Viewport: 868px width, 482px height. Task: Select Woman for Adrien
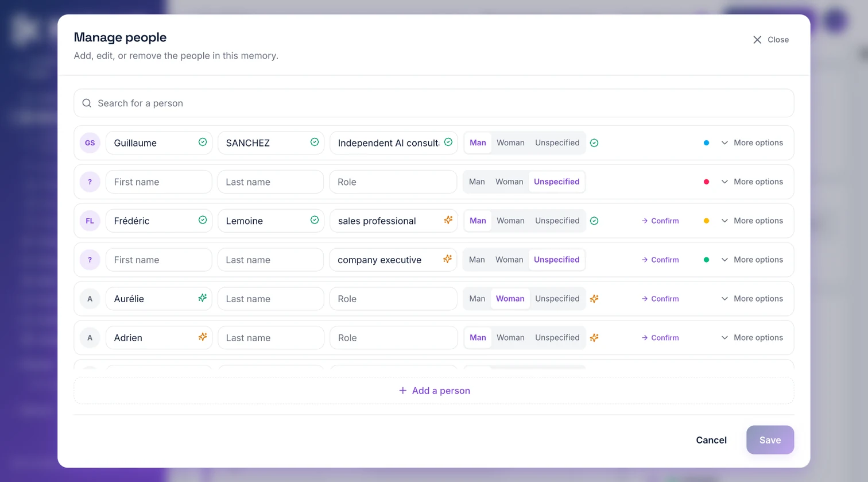[x=510, y=338]
